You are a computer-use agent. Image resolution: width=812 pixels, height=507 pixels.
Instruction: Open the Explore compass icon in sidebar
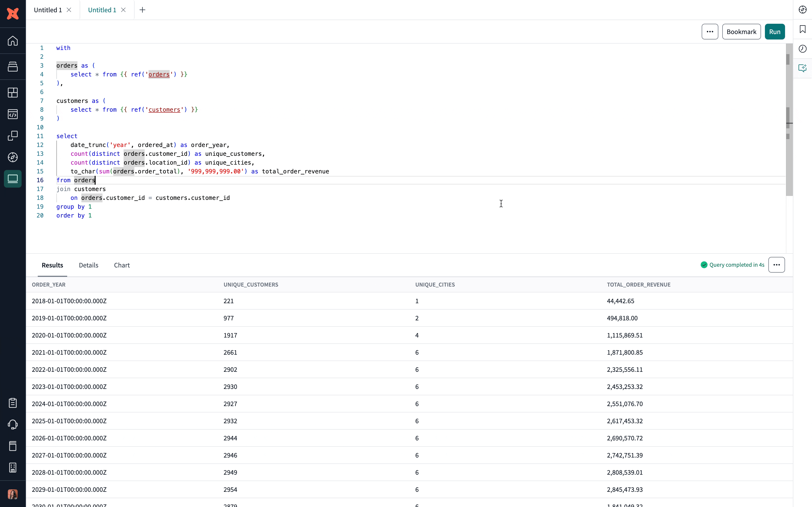click(13, 157)
